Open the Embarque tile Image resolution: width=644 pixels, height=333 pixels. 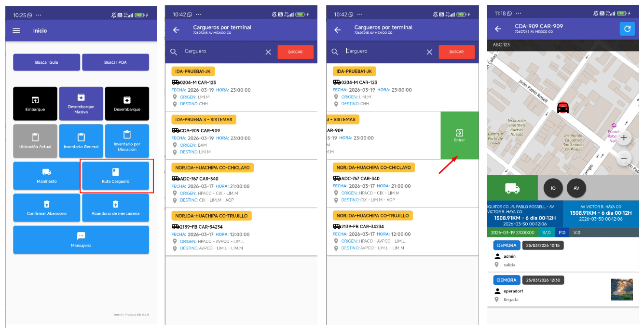click(35, 103)
